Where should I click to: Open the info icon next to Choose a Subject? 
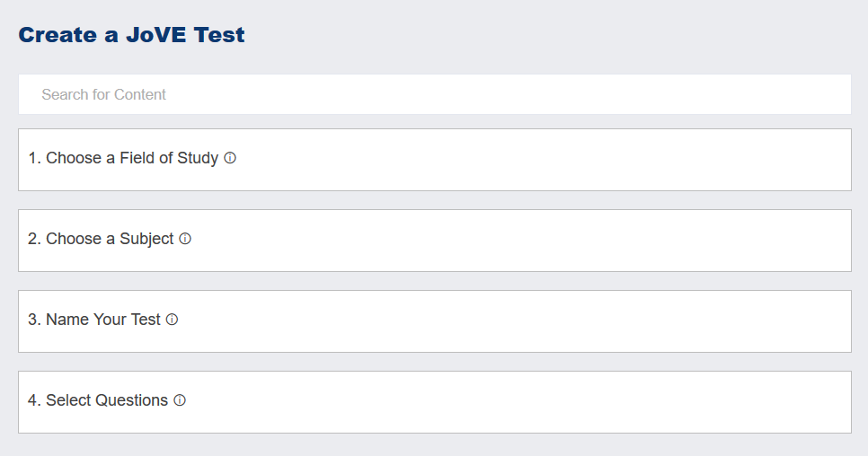coord(185,239)
